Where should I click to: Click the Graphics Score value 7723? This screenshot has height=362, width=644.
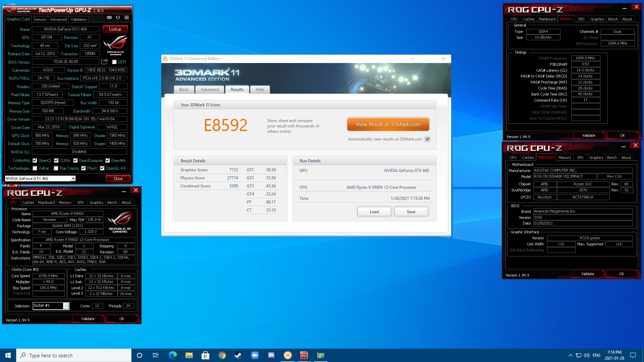(234, 170)
